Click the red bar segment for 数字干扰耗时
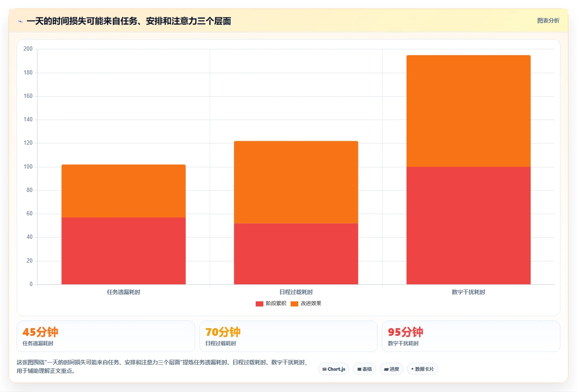 point(469,226)
